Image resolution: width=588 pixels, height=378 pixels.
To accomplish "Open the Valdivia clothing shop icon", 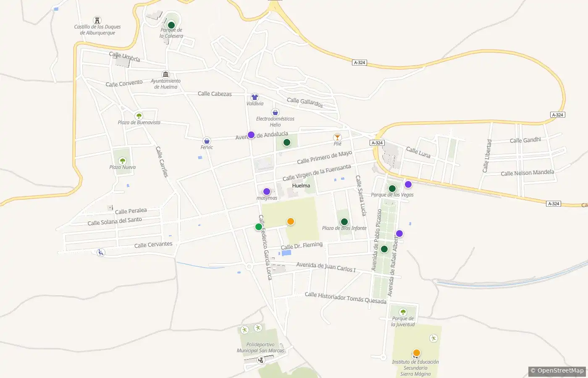I will (x=255, y=97).
